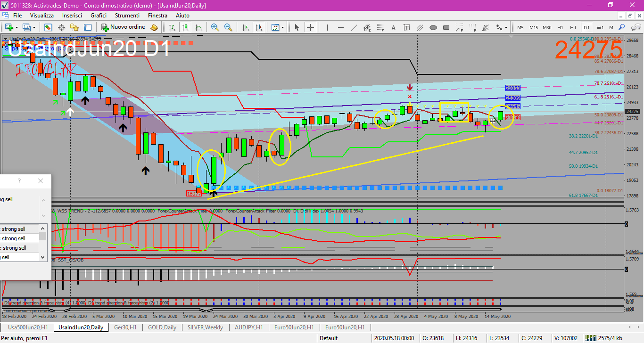Switch to M15 timeframe
Image resolution: width=644 pixels, height=343 pixels.
(x=534, y=27)
